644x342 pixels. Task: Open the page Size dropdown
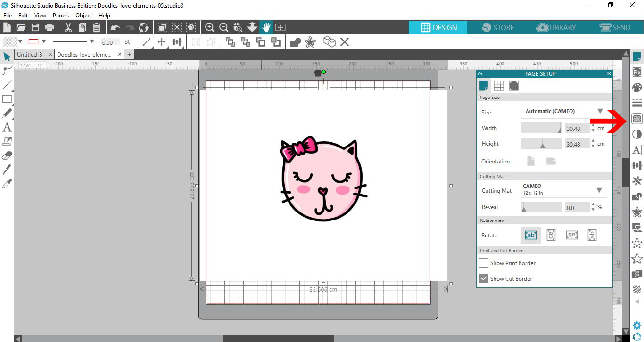coord(564,111)
